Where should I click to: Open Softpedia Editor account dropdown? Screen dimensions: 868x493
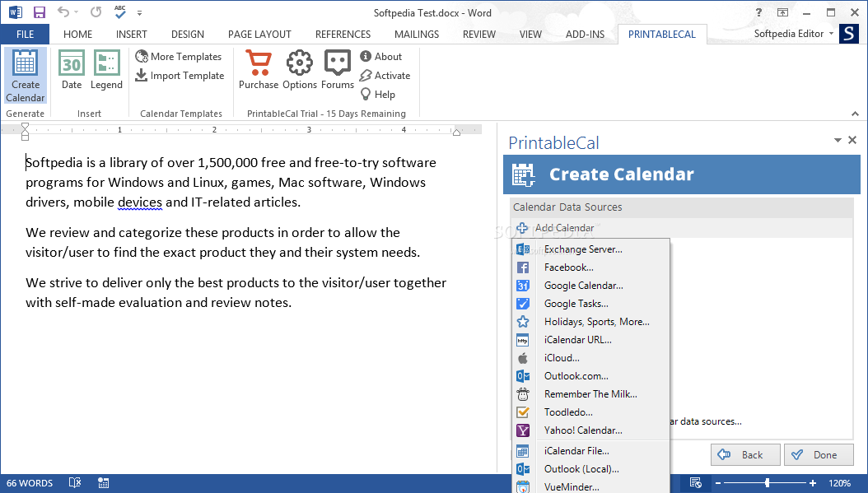coord(832,34)
